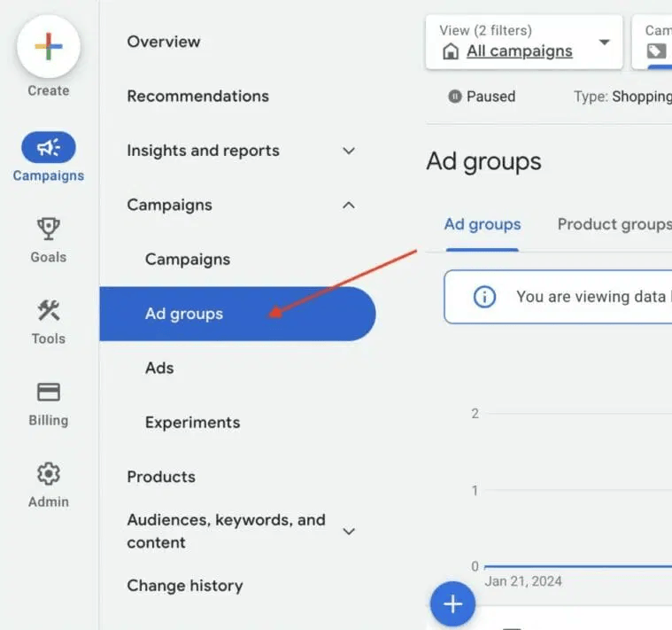Click the info icon in the data notice
The width and height of the screenshot is (672, 630).
click(x=484, y=297)
